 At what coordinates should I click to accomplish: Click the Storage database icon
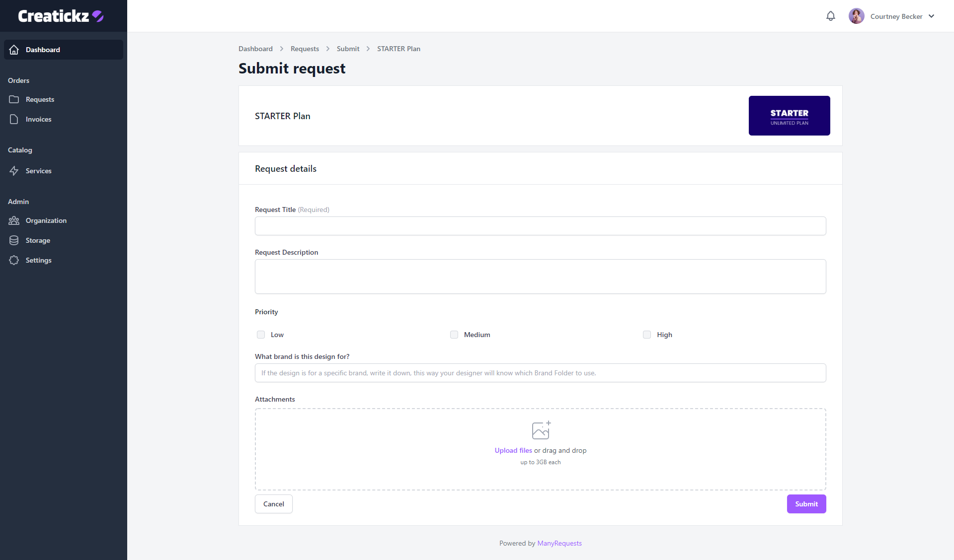(x=14, y=240)
